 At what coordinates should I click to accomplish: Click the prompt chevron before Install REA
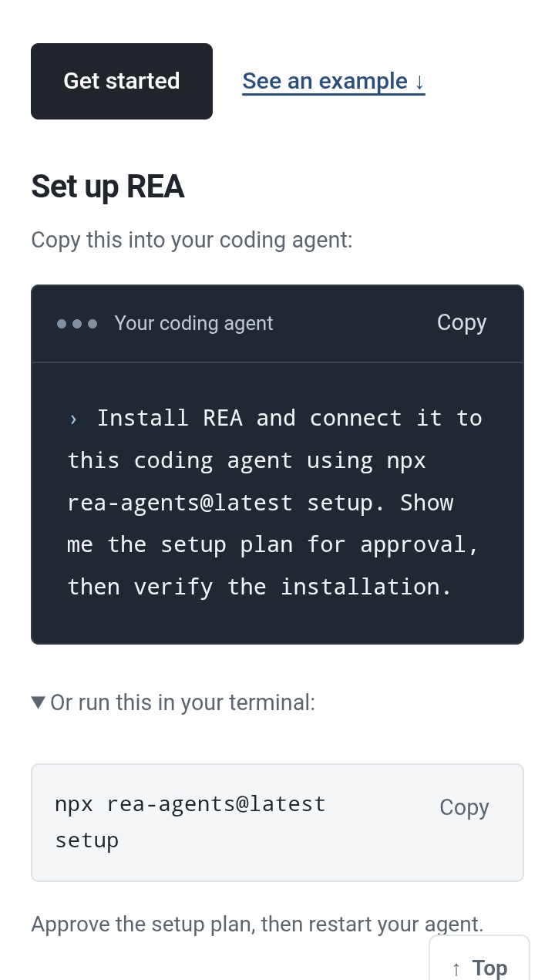[73, 419]
